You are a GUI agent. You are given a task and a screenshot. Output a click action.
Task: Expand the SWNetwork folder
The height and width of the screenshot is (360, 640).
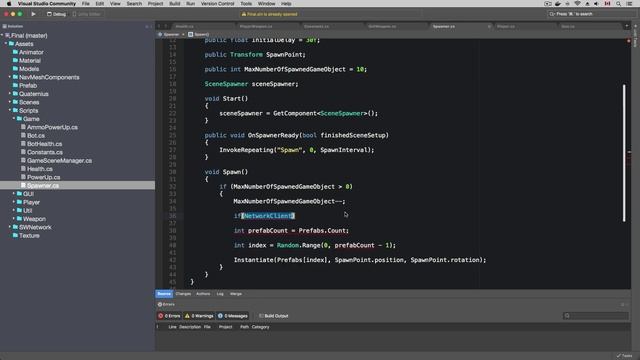[x=10, y=227]
